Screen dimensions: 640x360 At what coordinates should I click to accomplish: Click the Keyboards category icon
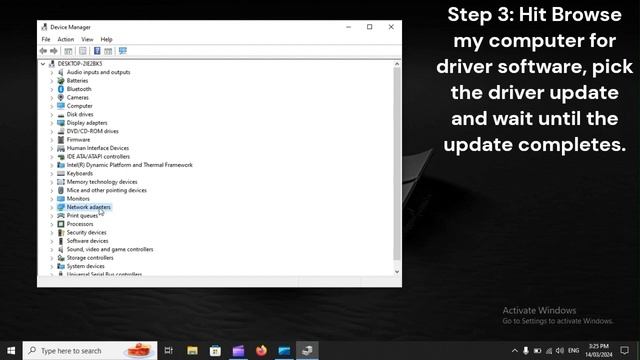[61, 173]
